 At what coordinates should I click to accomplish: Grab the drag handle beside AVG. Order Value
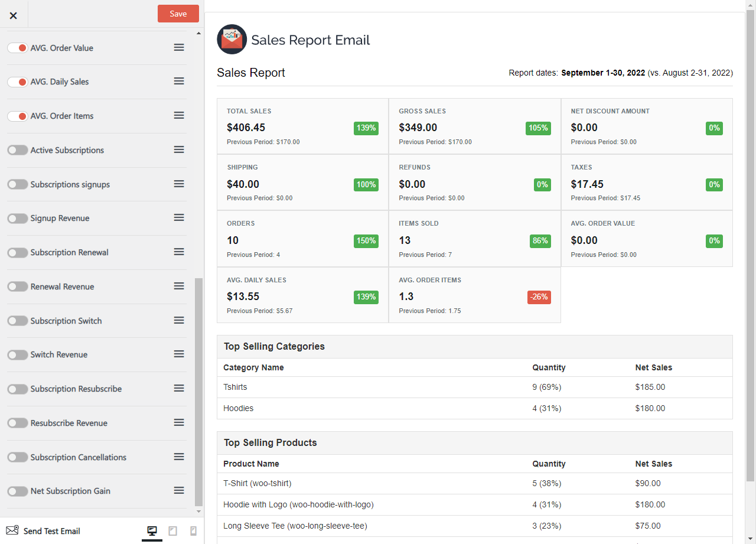(x=178, y=47)
